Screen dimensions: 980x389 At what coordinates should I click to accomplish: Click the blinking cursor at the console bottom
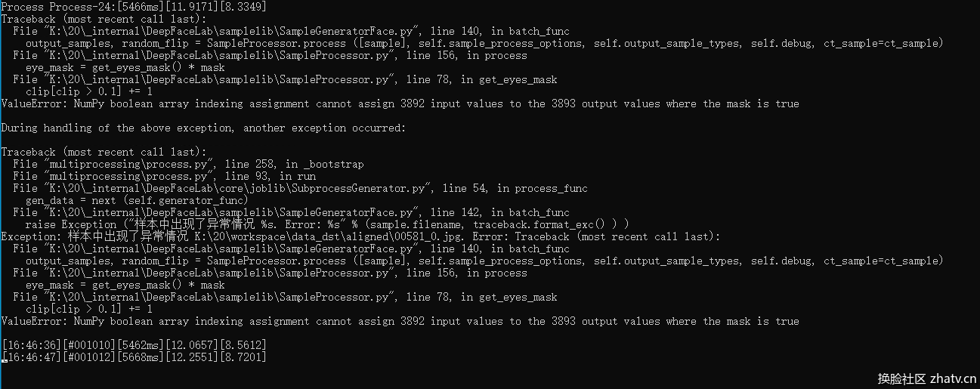[x=4, y=362]
